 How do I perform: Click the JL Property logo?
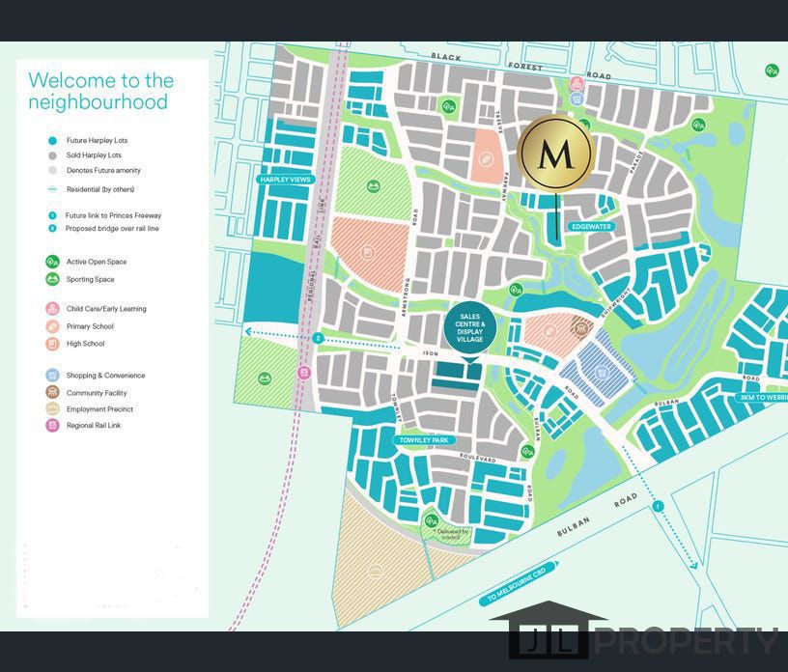[x=642, y=639]
